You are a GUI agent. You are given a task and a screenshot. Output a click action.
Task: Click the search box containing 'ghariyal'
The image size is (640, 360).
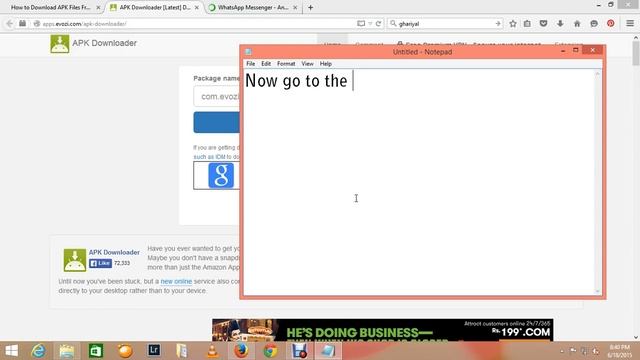click(x=445, y=24)
